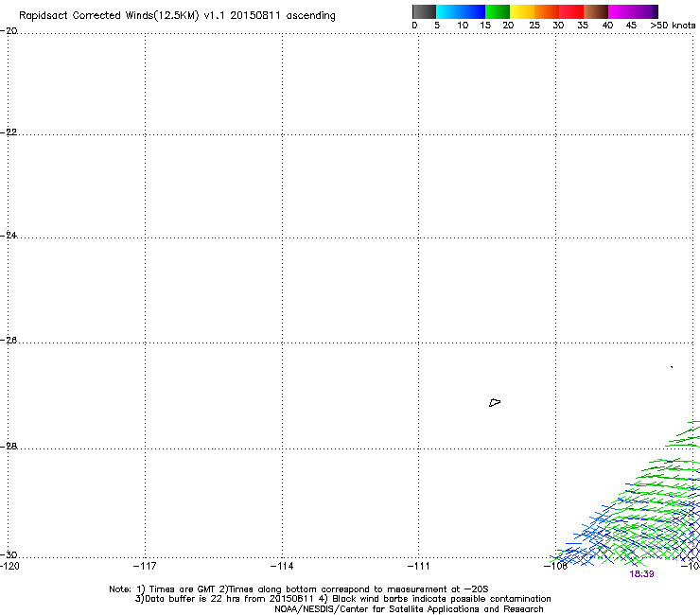Click the tiny black dot near the right edge
This screenshot has height=615, width=700.
672,367
